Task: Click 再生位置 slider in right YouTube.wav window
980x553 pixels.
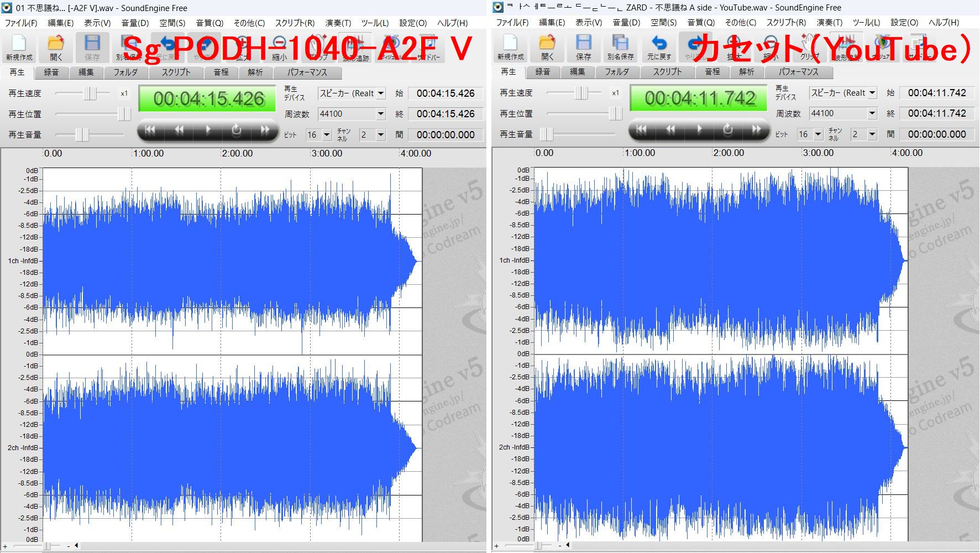Action: click(584, 114)
